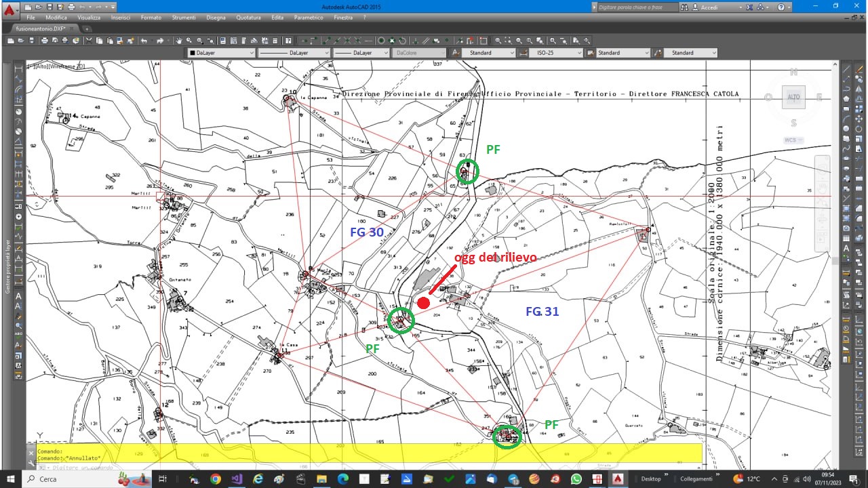This screenshot has width=868, height=488.
Task: Click the Windows Start button
Action: point(11,479)
